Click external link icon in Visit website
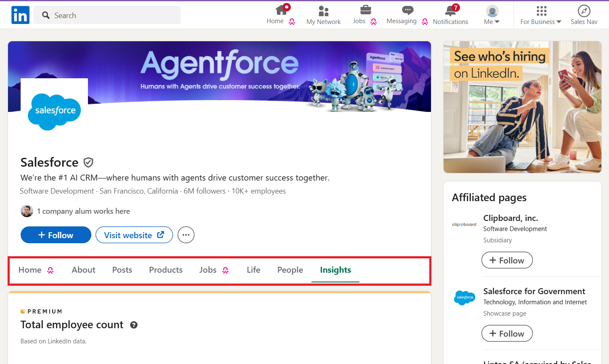 (160, 235)
